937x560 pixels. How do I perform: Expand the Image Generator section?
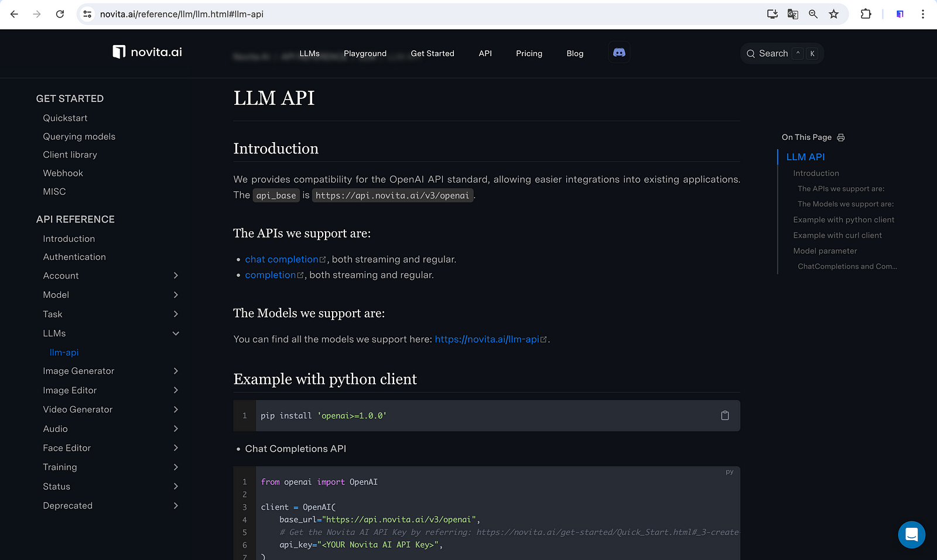(176, 371)
